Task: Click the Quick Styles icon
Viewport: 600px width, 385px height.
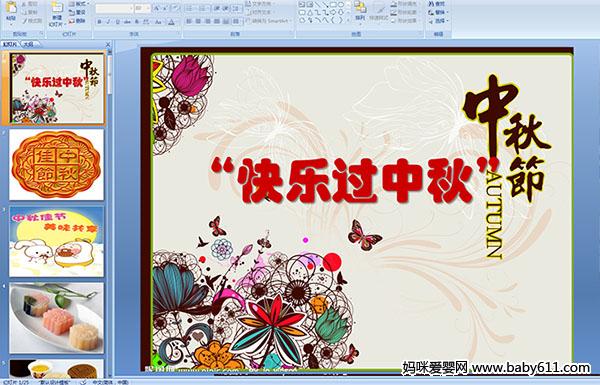Action: point(380,11)
